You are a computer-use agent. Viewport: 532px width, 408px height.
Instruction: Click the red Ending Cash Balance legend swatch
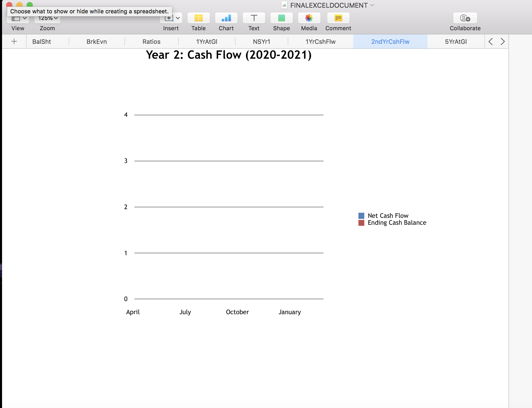pos(361,223)
